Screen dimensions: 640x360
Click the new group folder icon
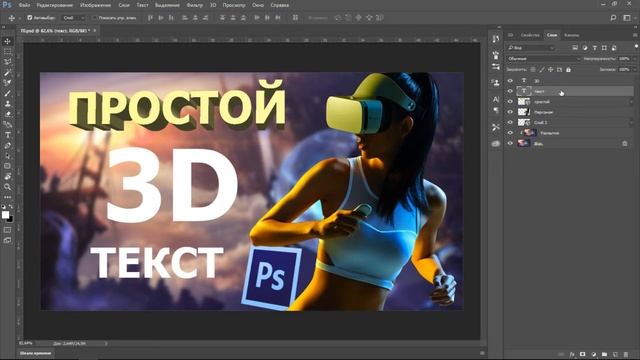coord(604,354)
